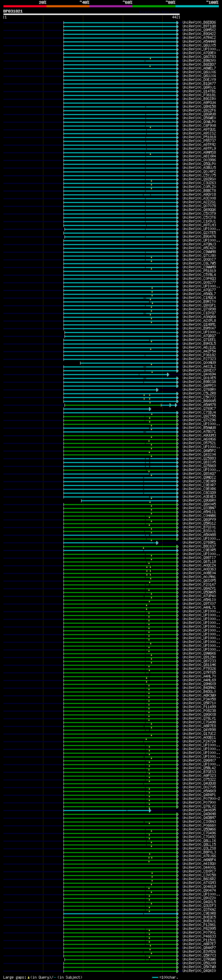Select the UniRef100_Q90474 label
The width and height of the screenshot is (222, 980).
[x=199, y=890]
